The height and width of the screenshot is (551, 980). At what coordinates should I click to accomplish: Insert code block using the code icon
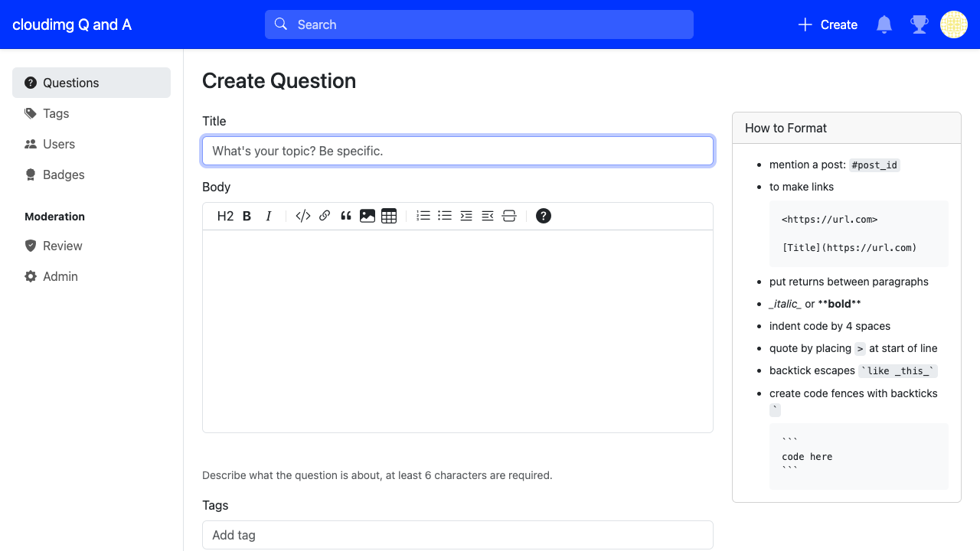pos(303,216)
